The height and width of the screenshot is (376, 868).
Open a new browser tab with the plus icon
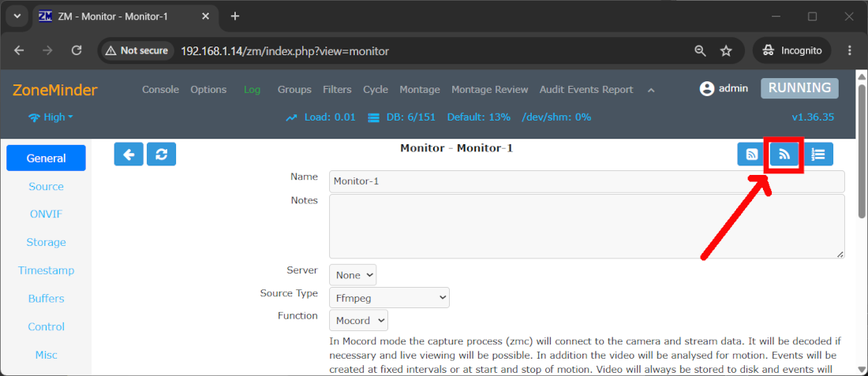(x=234, y=17)
